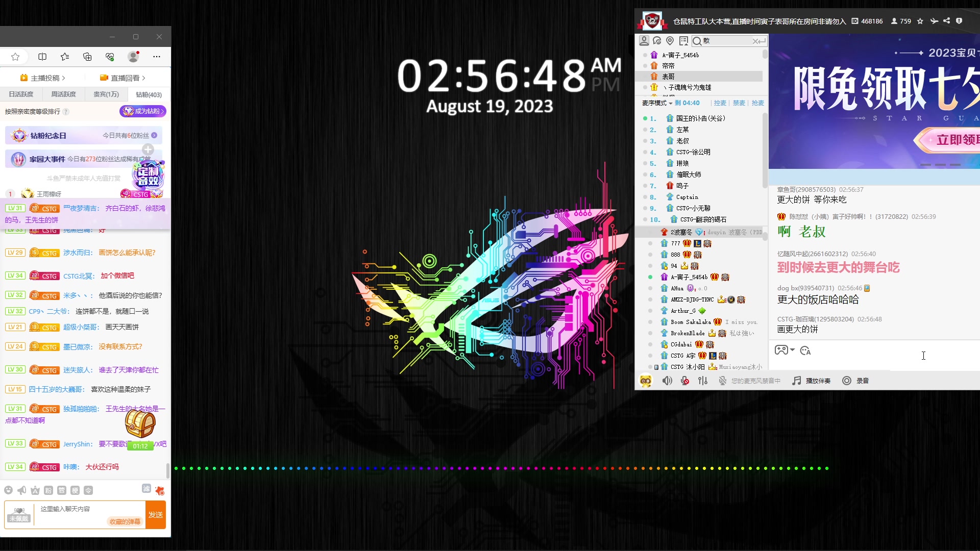Switch to the 贵宾(1万) tab
The image size is (980, 551).
(x=106, y=94)
